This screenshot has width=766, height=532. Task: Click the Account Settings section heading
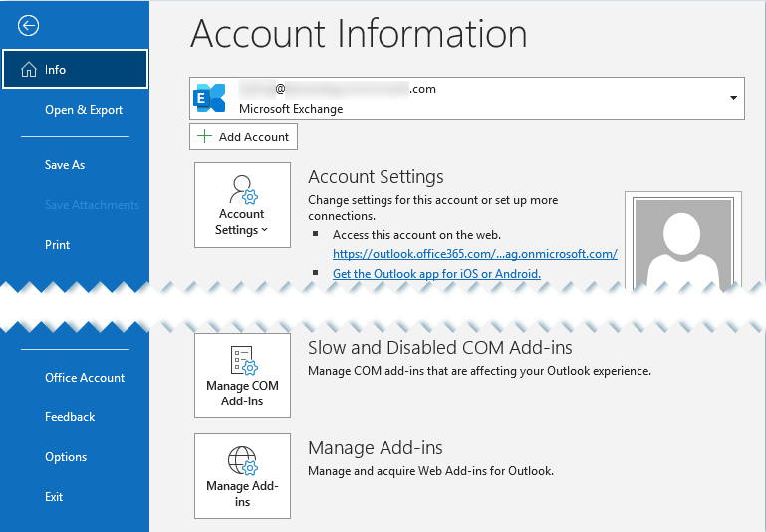[376, 177]
